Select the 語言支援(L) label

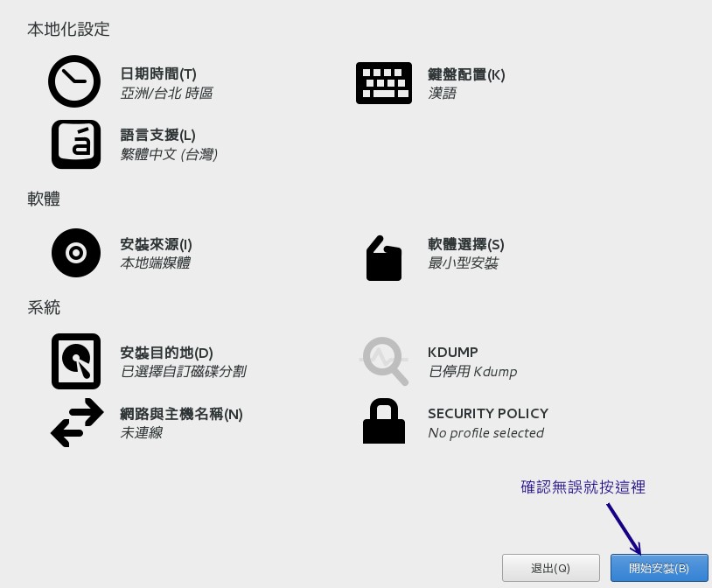pyautogui.click(x=157, y=135)
